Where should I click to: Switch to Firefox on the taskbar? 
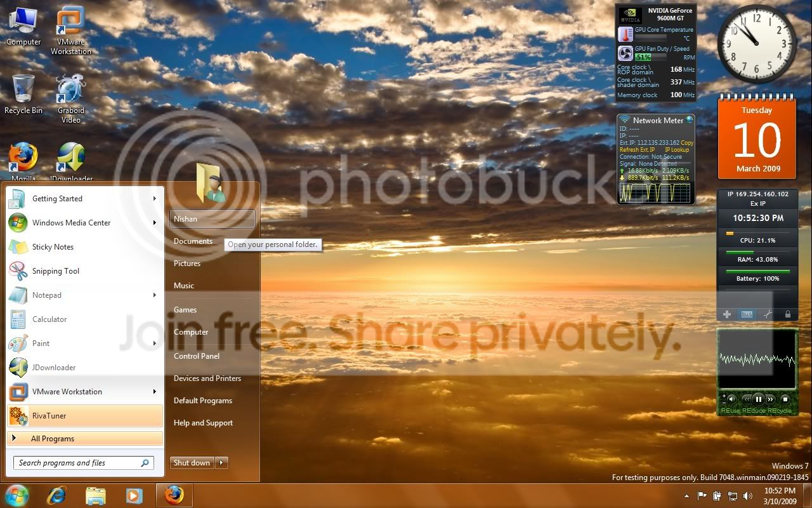click(x=174, y=495)
